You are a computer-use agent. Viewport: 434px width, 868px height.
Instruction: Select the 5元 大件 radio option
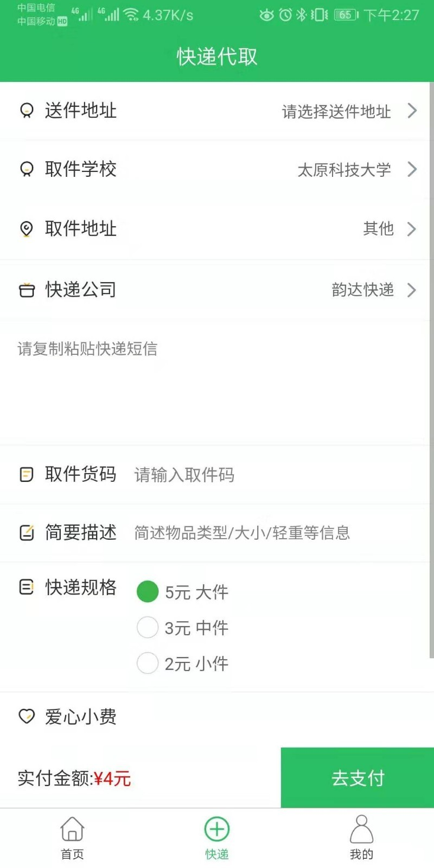coord(148,592)
